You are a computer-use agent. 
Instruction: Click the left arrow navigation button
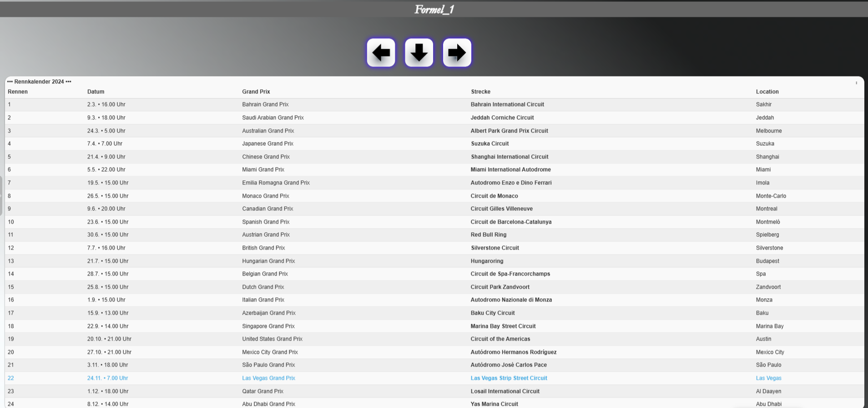[381, 53]
